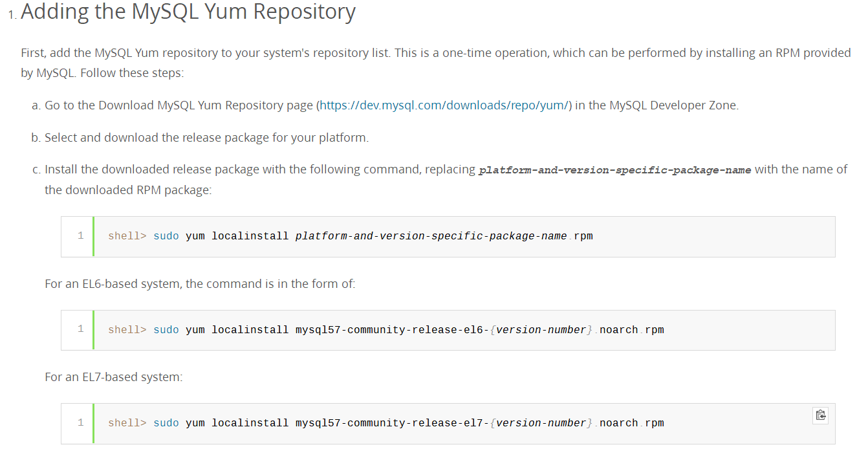The height and width of the screenshot is (449, 868).
Task: Click 'sudo' in the first code block
Action: tap(166, 236)
